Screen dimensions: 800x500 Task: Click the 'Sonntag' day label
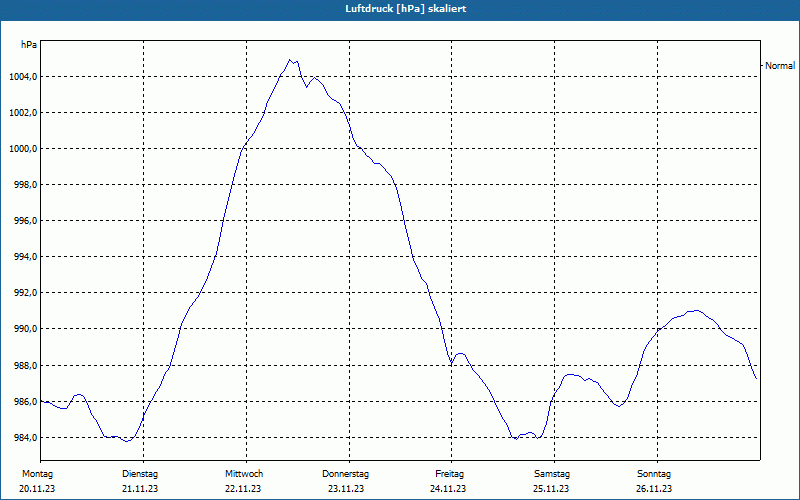[x=654, y=474]
